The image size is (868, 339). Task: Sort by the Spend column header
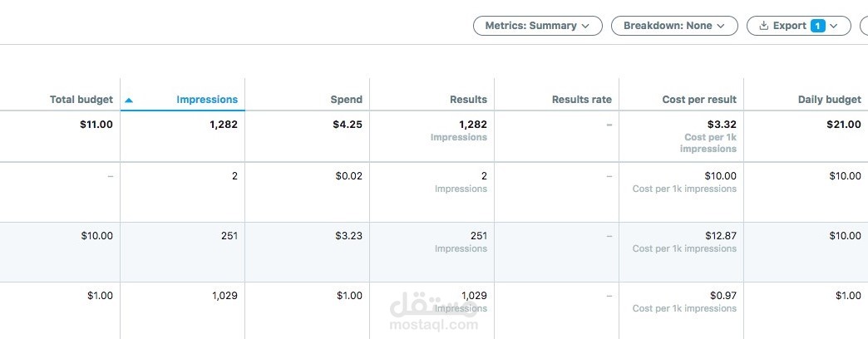click(346, 100)
